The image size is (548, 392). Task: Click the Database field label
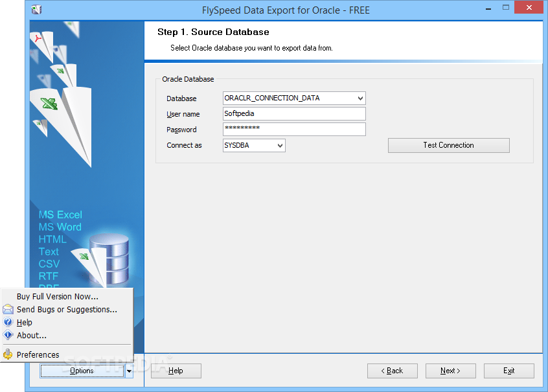[181, 98]
